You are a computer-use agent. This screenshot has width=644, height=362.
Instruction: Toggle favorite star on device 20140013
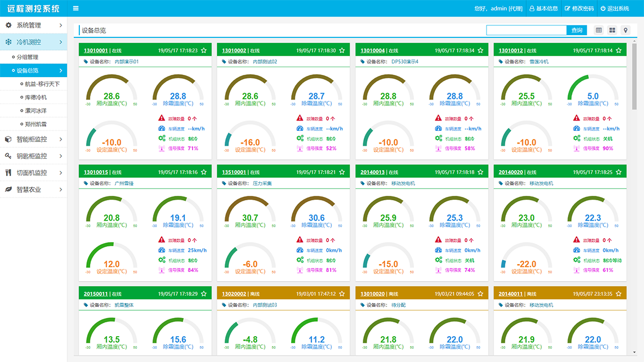(481, 172)
